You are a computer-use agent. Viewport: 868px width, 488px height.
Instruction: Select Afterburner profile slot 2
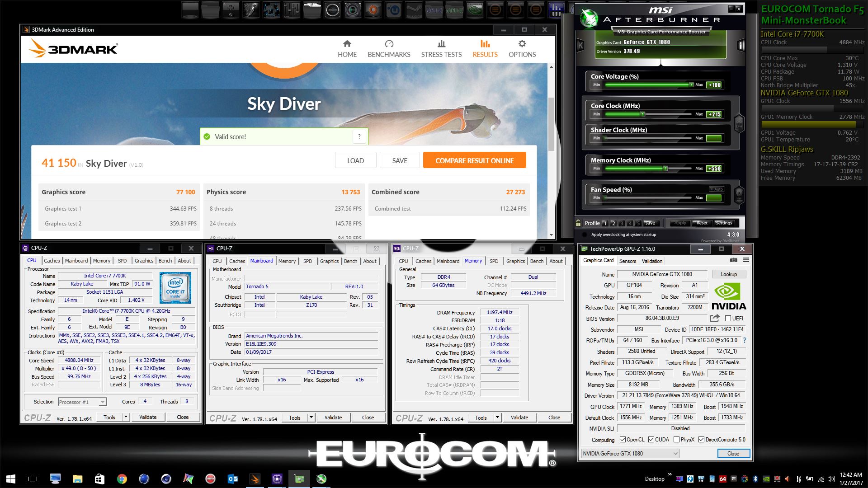[x=613, y=223]
